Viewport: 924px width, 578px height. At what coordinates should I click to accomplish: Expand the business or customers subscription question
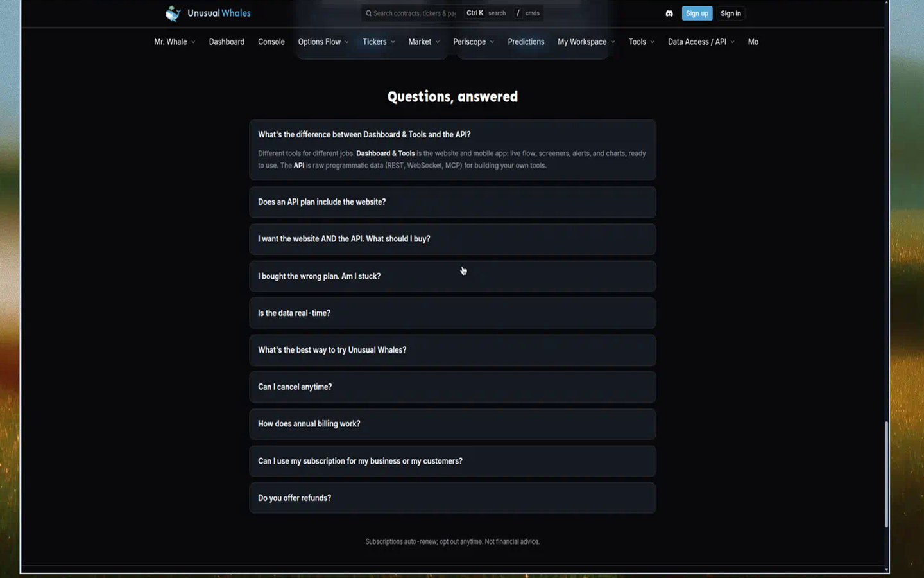pos(452,461)
